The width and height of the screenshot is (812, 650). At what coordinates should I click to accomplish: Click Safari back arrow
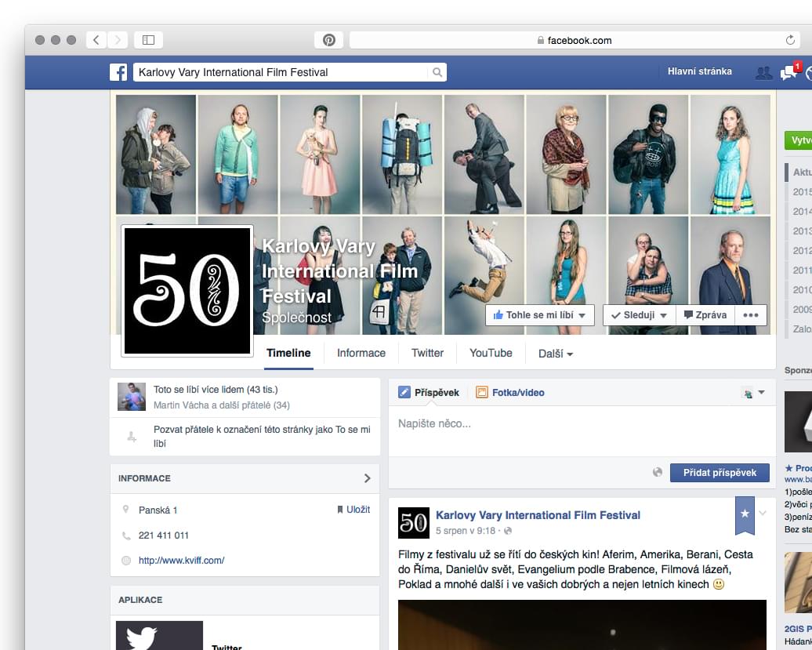(96, 40)
